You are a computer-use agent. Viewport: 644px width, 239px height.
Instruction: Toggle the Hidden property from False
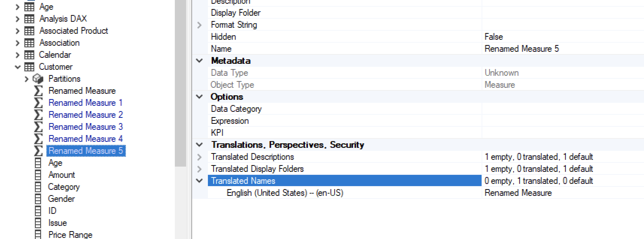point(494,36)
